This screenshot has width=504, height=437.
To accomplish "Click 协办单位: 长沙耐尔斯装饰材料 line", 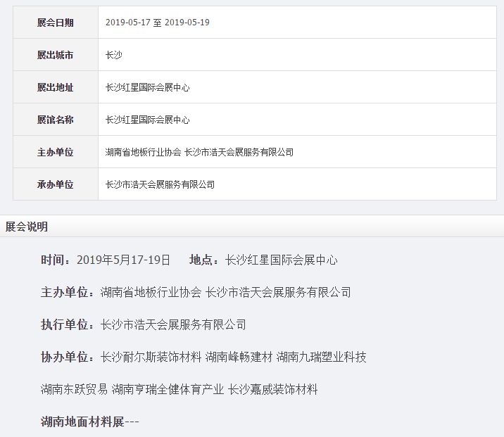I will 203,357.
